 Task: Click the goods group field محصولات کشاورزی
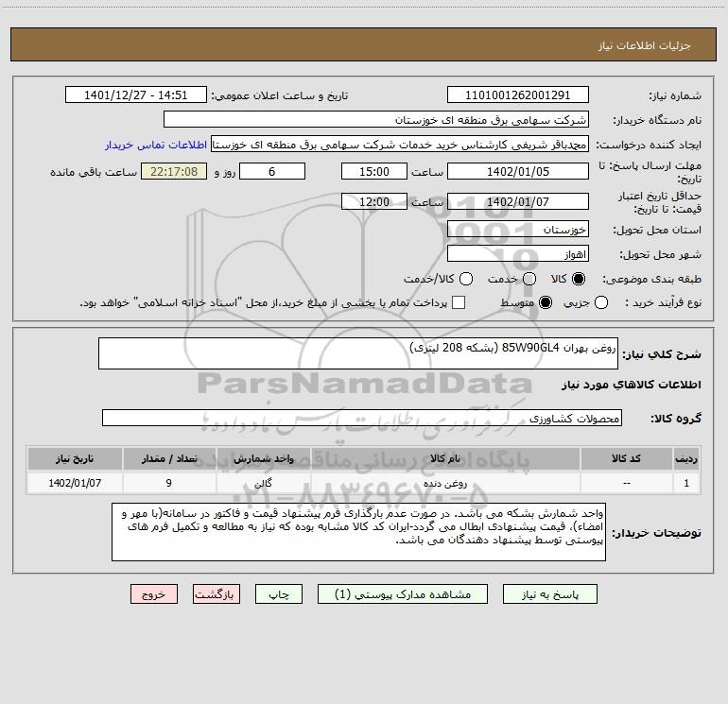(362, 418)
